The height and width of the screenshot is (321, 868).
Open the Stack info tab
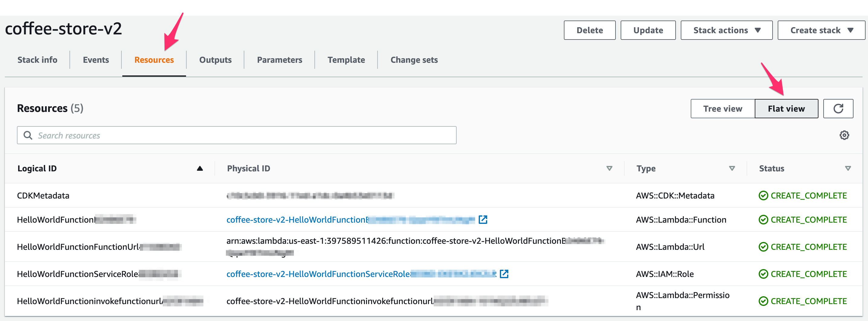click(37, 60)
